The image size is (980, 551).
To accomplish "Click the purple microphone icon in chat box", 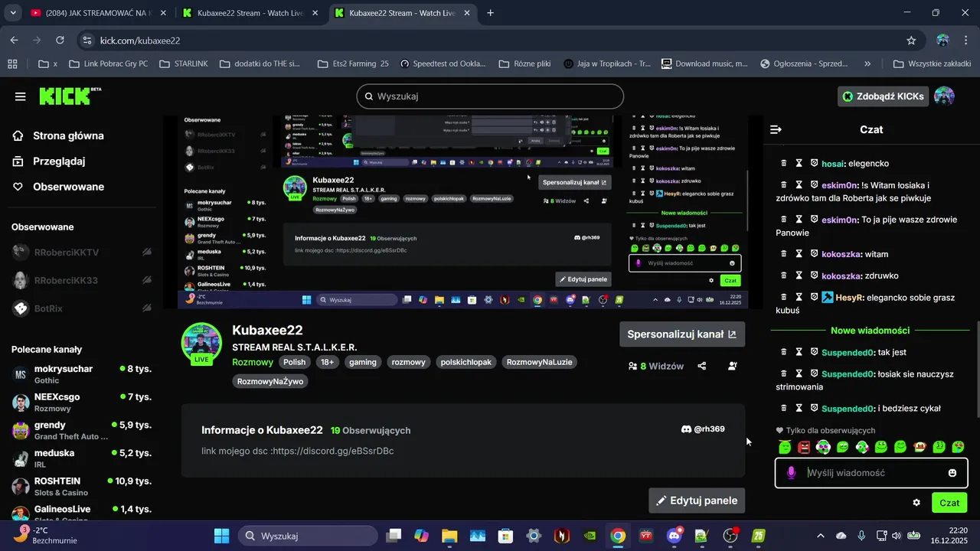I will (792, 473).
